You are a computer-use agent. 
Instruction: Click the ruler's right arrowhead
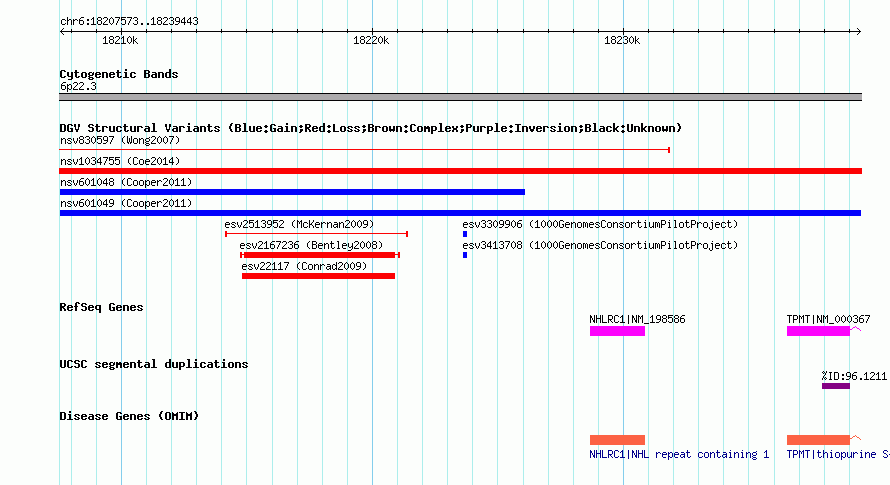point(858,32)
